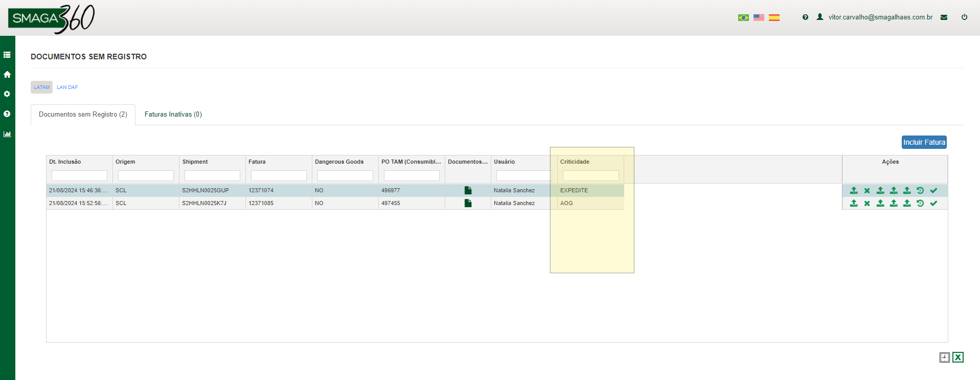Open the list menu icon in the sidebar
The height and width of the screenshot is (380, 980).
pos(7,55)
